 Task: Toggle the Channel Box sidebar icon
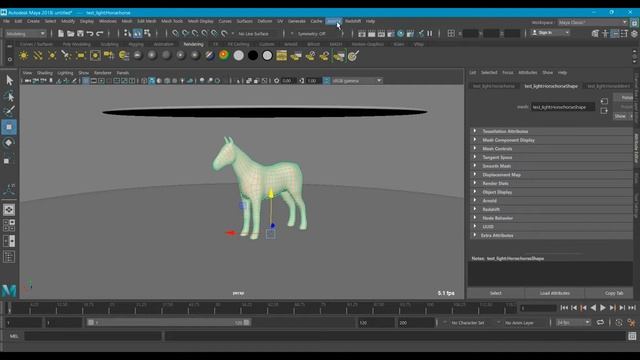[634, 33]
